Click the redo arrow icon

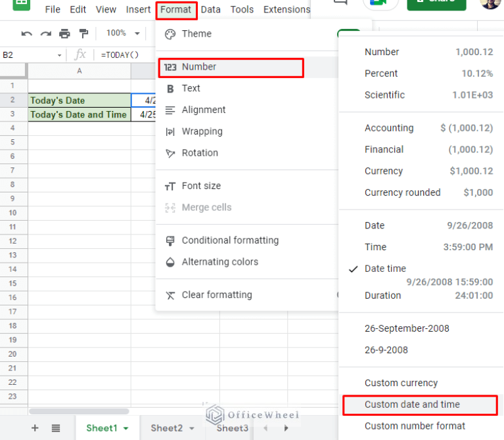(45, 33)
